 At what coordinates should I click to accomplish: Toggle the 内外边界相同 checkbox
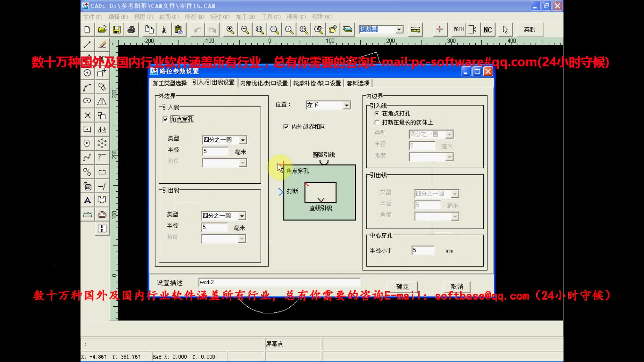(x=286, y=127)
